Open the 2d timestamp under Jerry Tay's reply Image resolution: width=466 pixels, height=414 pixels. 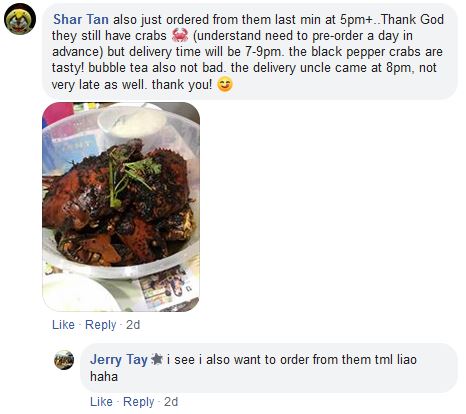(171, 402)
